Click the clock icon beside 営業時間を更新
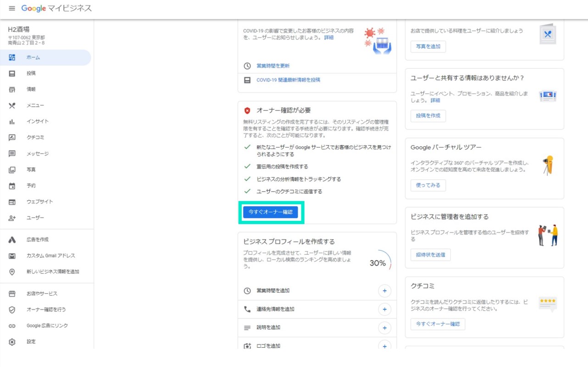The width and height of the screenshot is (588, 367). point(247,66)
